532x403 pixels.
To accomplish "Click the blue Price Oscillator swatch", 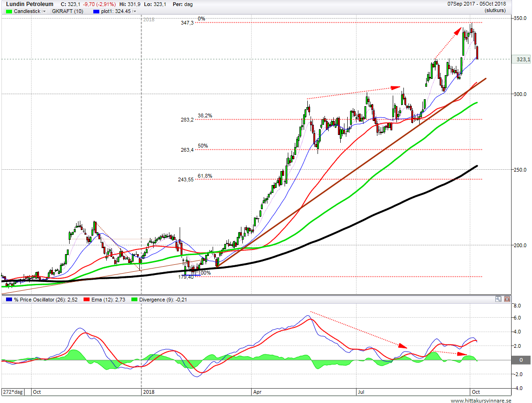I will (9, 300).
